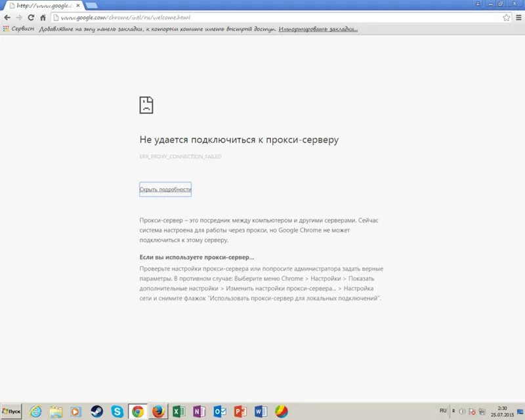Open Steam from the taskbar

(96, 411)
